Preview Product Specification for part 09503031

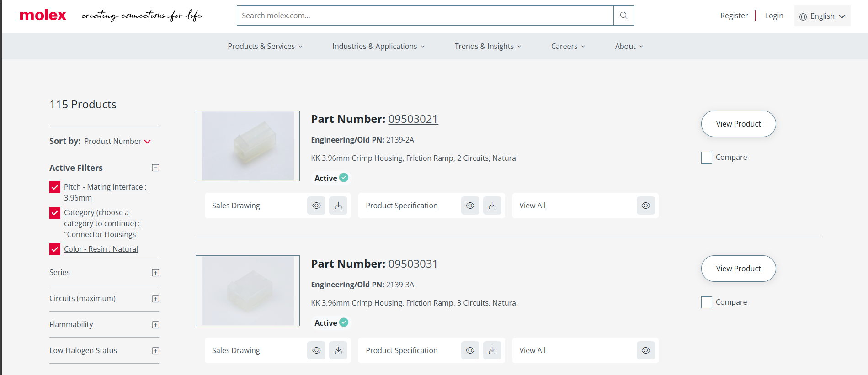point(470,350)
